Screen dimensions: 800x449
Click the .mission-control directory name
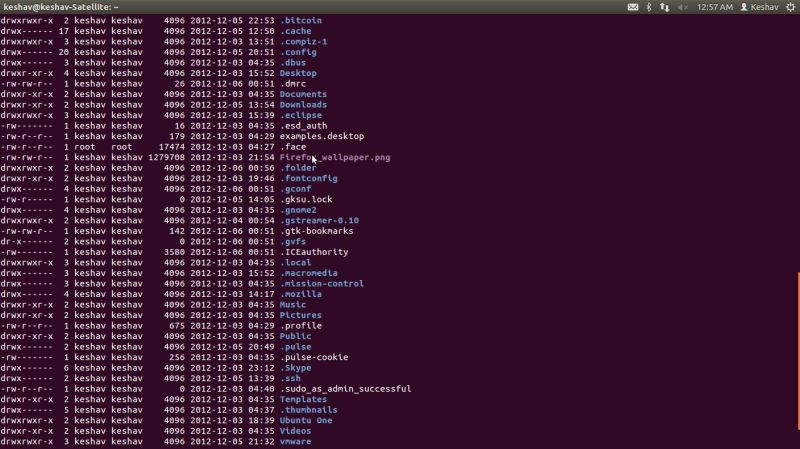click(322, 284)
